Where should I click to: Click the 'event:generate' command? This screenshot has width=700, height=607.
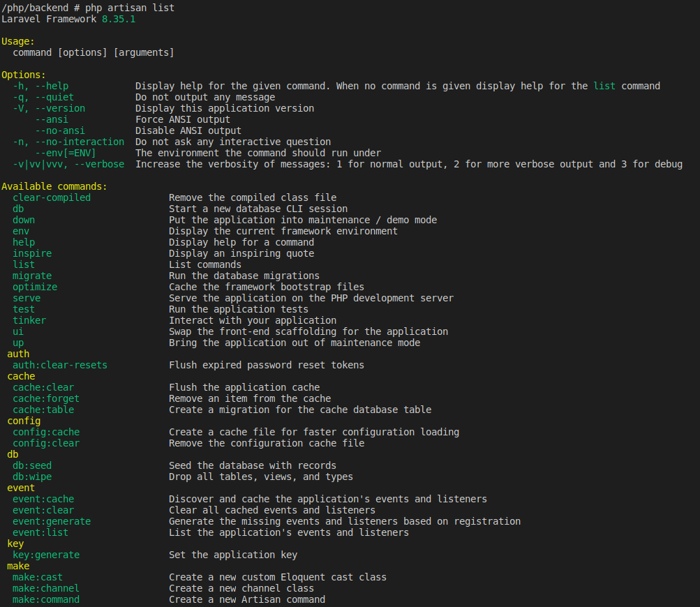point(52,521)
